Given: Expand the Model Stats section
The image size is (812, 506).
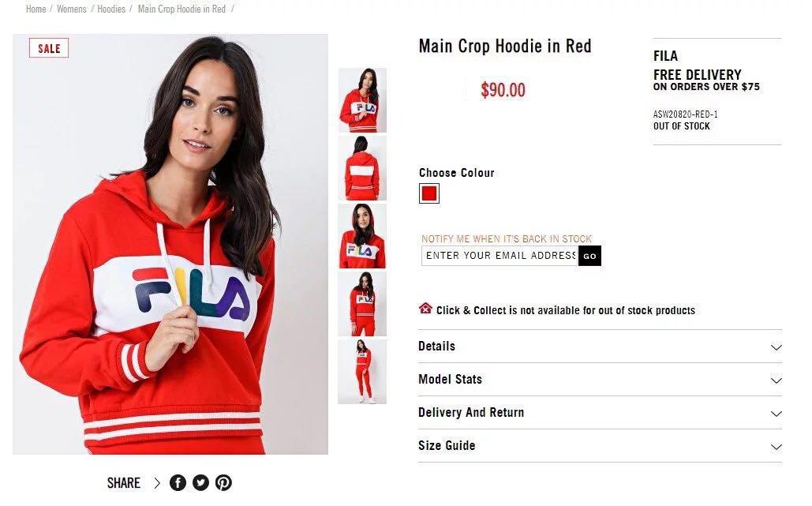Looking at the screenshot, I should tap(600, 380).
